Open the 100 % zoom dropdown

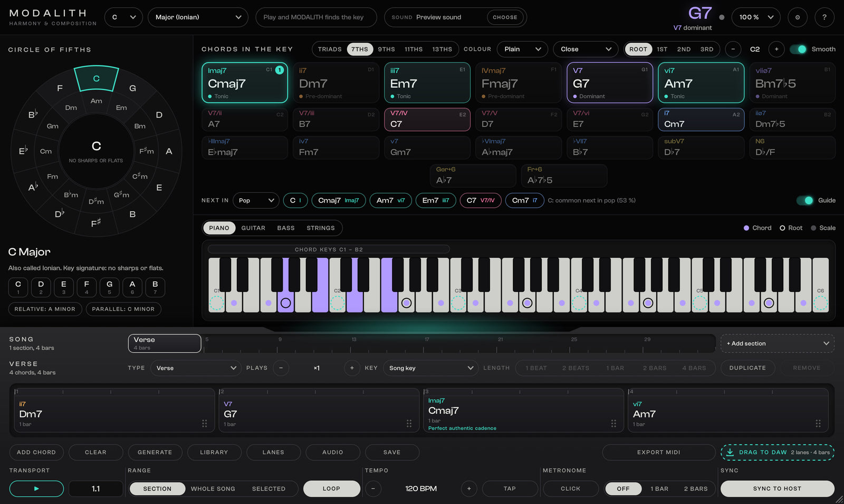point(756,17)
